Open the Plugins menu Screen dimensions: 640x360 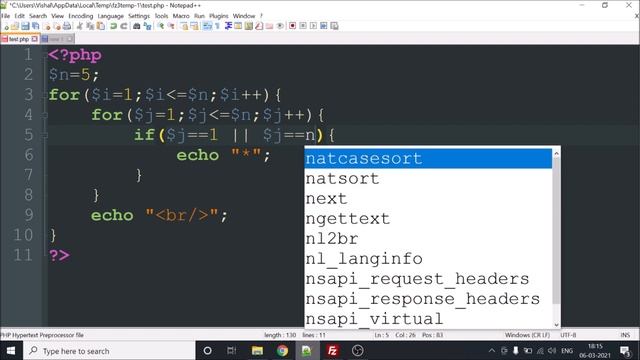(219, 16)
